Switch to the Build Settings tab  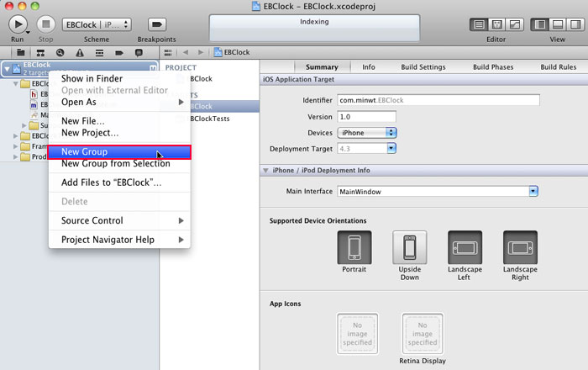coord(423,66)
